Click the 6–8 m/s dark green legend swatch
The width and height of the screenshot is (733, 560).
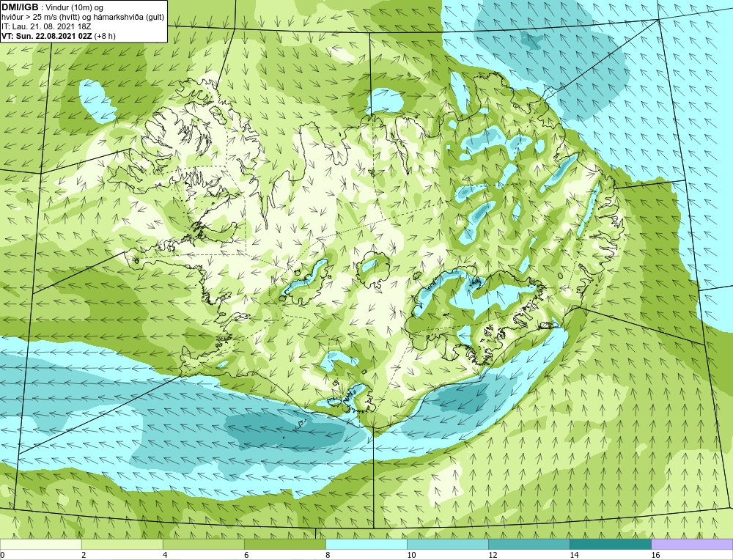tap(284, 544)
